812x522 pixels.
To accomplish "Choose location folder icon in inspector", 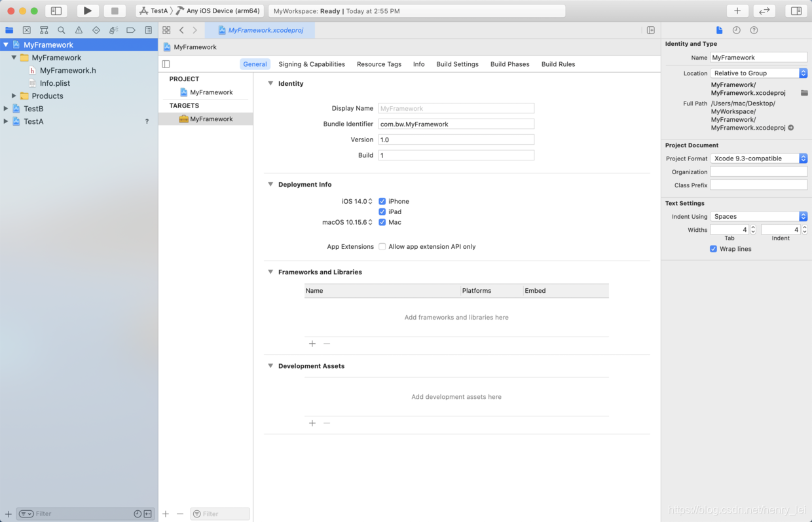I will click(x=804, y=93).
